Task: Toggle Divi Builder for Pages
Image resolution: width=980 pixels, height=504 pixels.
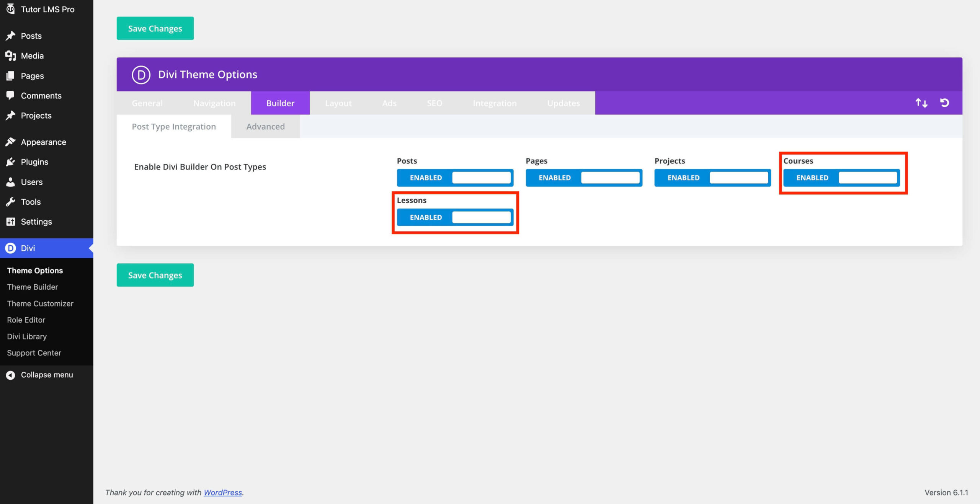Action: pos(584,178)
